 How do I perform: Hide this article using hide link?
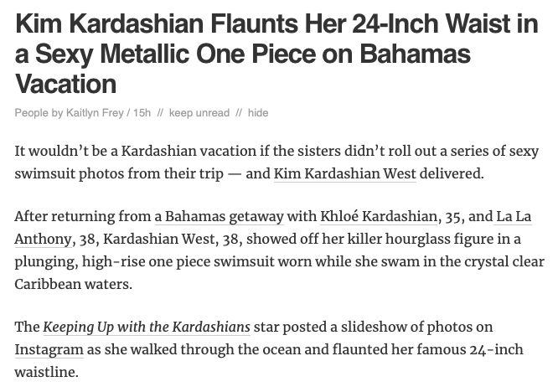coord(258,113)
